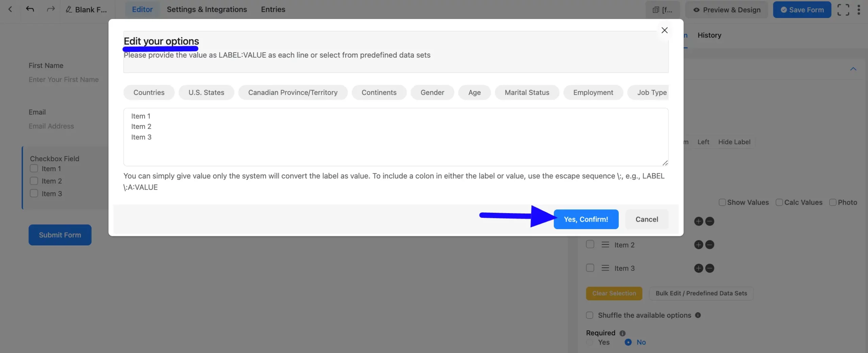Viewport: 868px width, 353px height.
Task: Click the options textarea with Item lines
Action: pyautogui.click(x=396, y=137)
